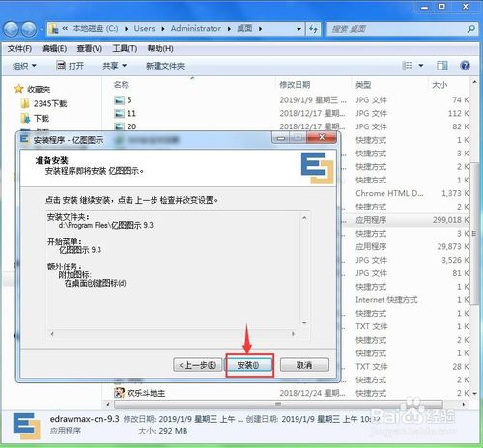The image size is (483, 448).
Task: Click file list vertical scroll-down arrow
Action: 475,393
